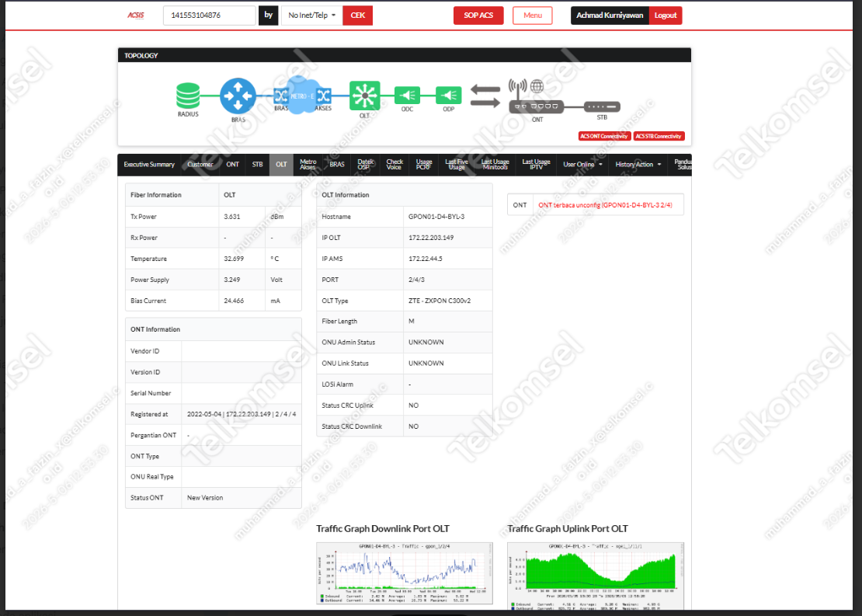Click the ONT modem icon in topology
862x616 pixels.
(x=536, y=106)
